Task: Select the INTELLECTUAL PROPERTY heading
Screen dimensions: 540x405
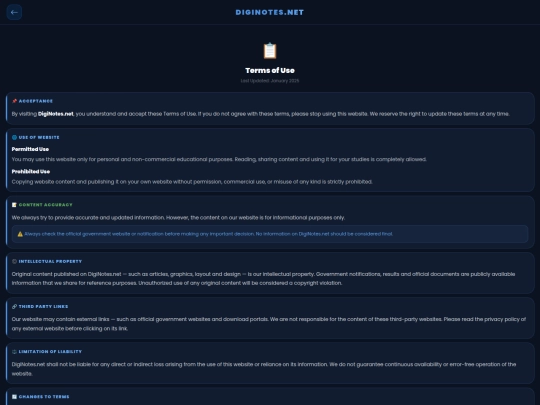Action: coord(50,261)
